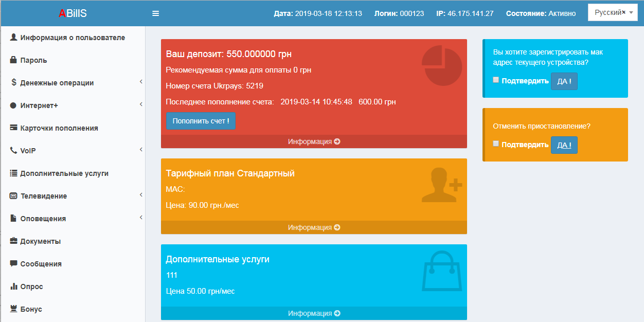The image size is (644, 322).
Task: Open the Карточки пополнения menu item
Action: tap(59, 128)
